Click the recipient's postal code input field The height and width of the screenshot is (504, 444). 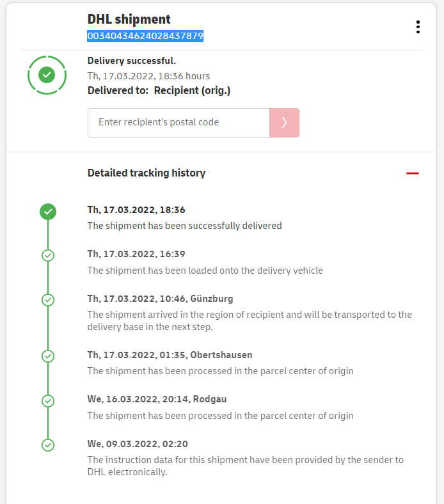point(178,123)
